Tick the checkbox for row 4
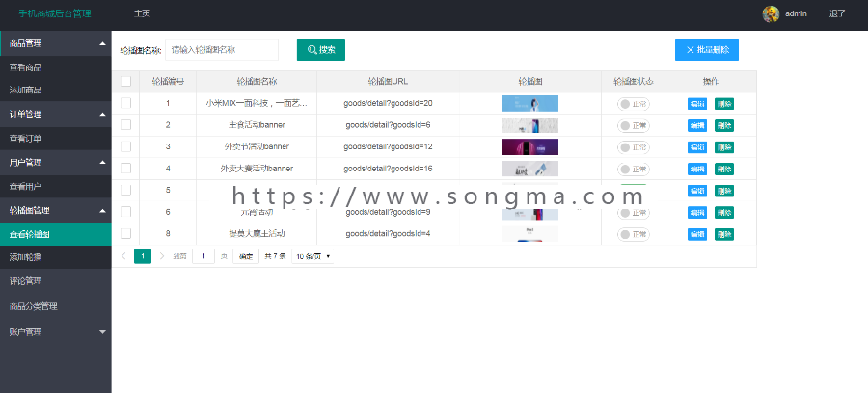The image size is (868, 393). point(125,168)
